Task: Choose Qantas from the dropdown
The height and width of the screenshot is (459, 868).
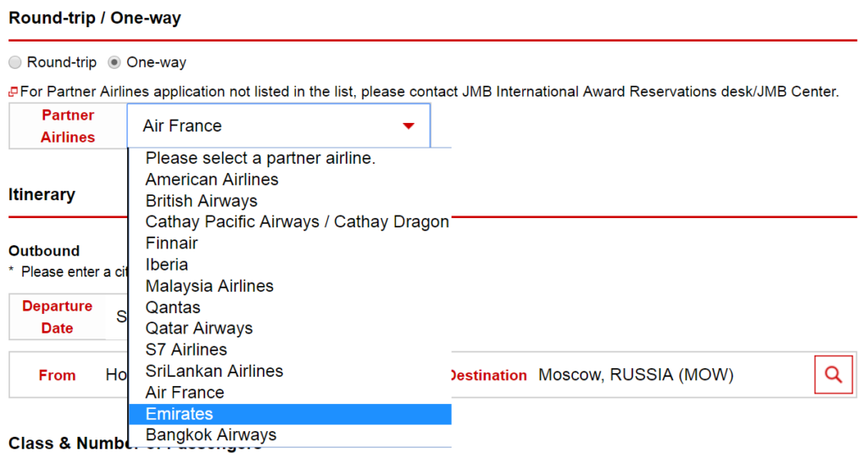Action: pyautogui.click(x=290, y=307)
